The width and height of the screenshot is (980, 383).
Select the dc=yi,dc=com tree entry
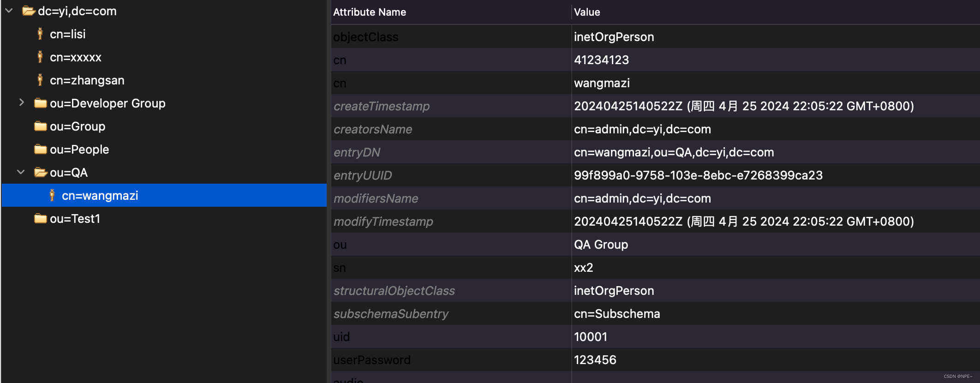pos(77,11)
